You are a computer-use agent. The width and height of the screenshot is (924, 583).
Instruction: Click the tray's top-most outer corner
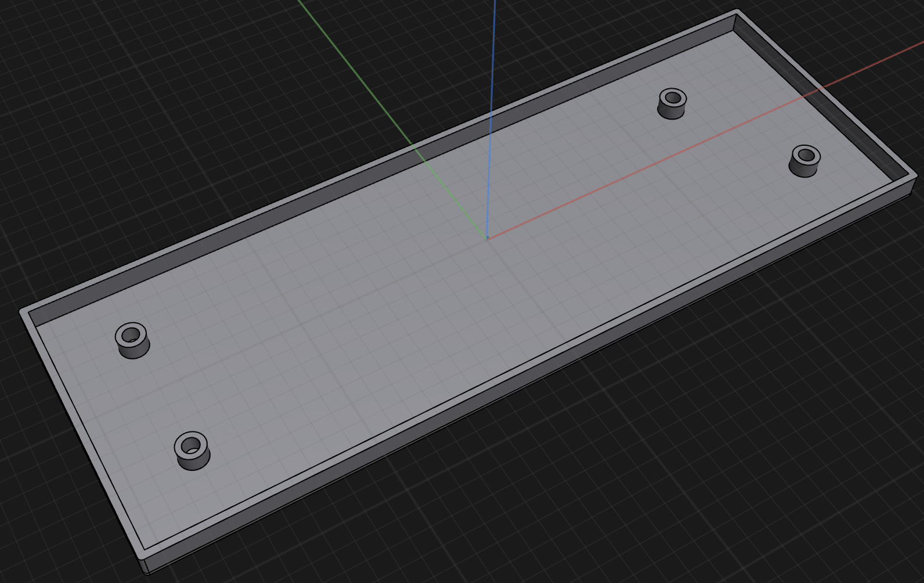pos(737,10)
